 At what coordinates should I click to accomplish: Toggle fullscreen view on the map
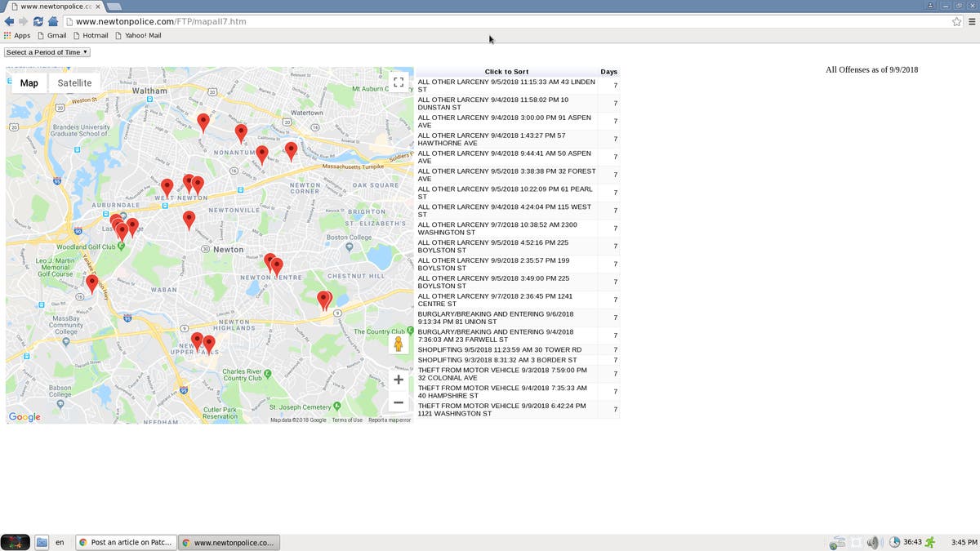[399, 82]
